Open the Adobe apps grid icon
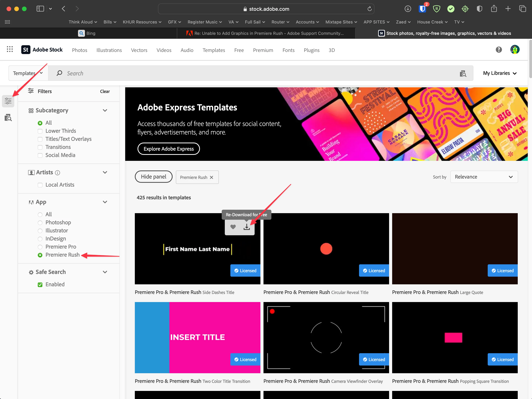532x399 pixels. coord(10,49)
